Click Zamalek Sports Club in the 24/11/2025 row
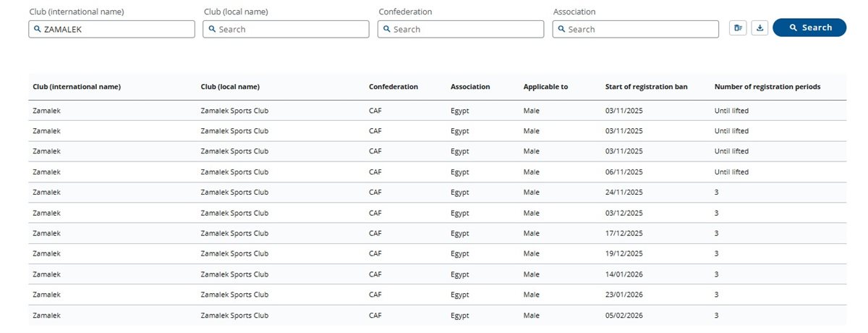The height and width of the screenshot is (333, 868). pos(234,193)
